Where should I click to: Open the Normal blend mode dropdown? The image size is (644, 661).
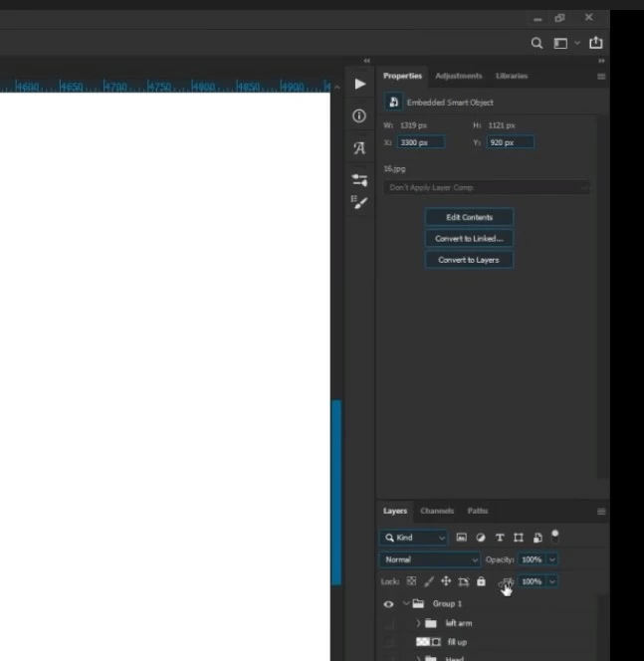(x=429, y=559)
